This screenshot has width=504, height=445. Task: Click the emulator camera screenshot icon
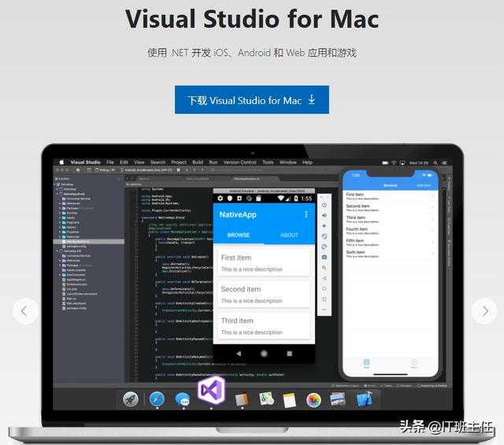point(324,258)
